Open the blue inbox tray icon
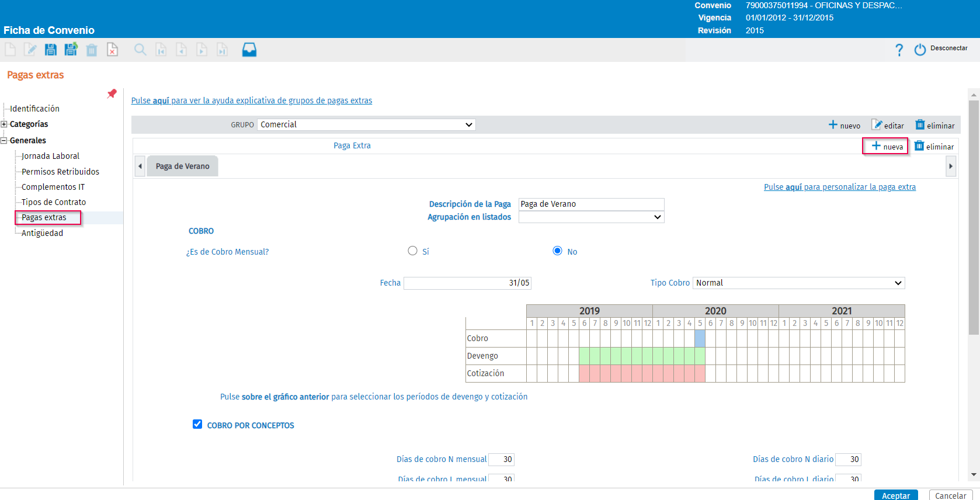This screenshot has width=980, height=500. pyautogui.click(x=249, y=50)
